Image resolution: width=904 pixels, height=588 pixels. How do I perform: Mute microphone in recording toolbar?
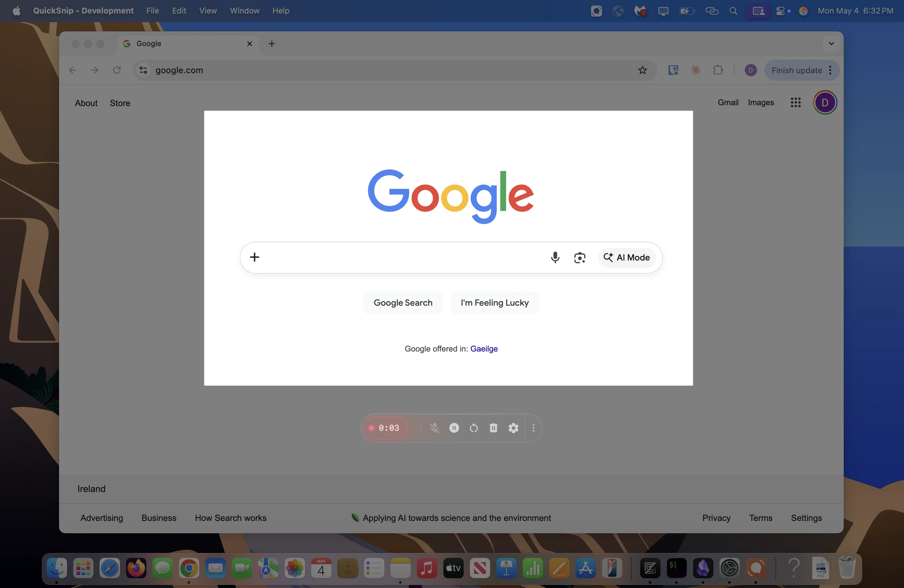(x=434, y=428)
